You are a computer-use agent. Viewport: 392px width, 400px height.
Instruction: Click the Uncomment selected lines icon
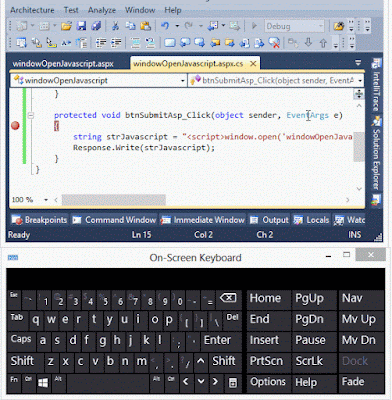150,43
